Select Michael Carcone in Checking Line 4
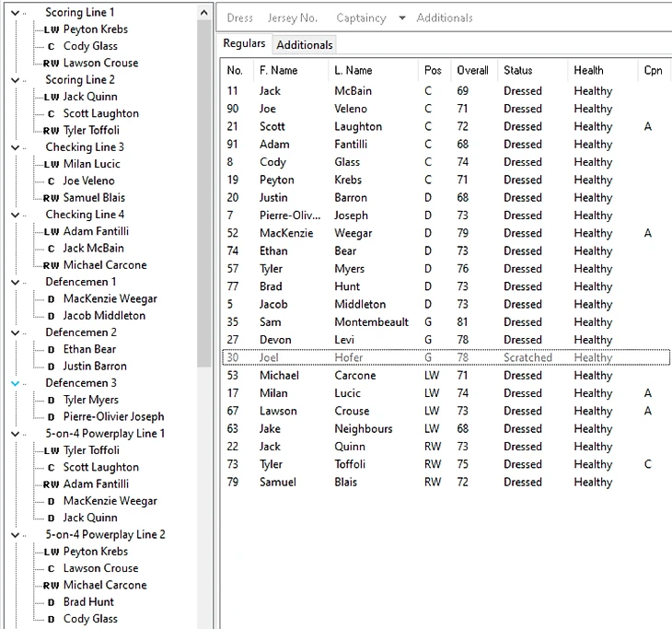 click(x=105, y=265)
